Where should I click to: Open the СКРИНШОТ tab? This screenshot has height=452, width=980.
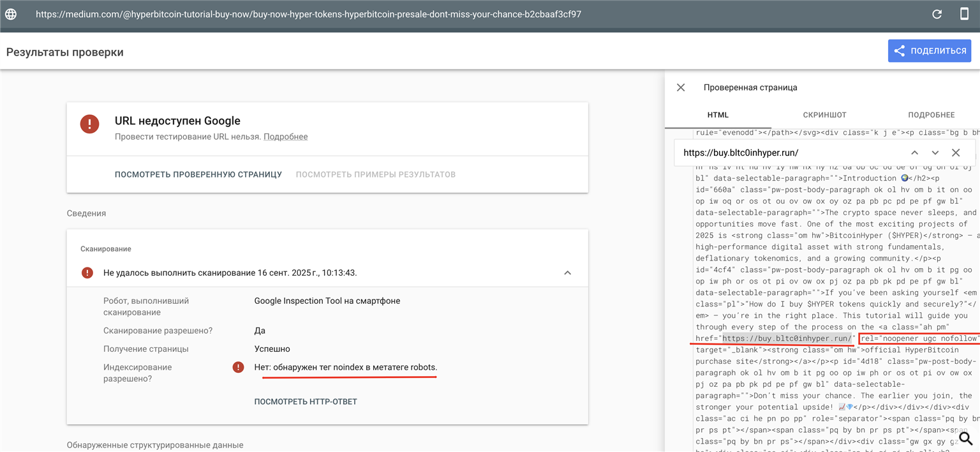pyautogui.click(x=824, y=115)
